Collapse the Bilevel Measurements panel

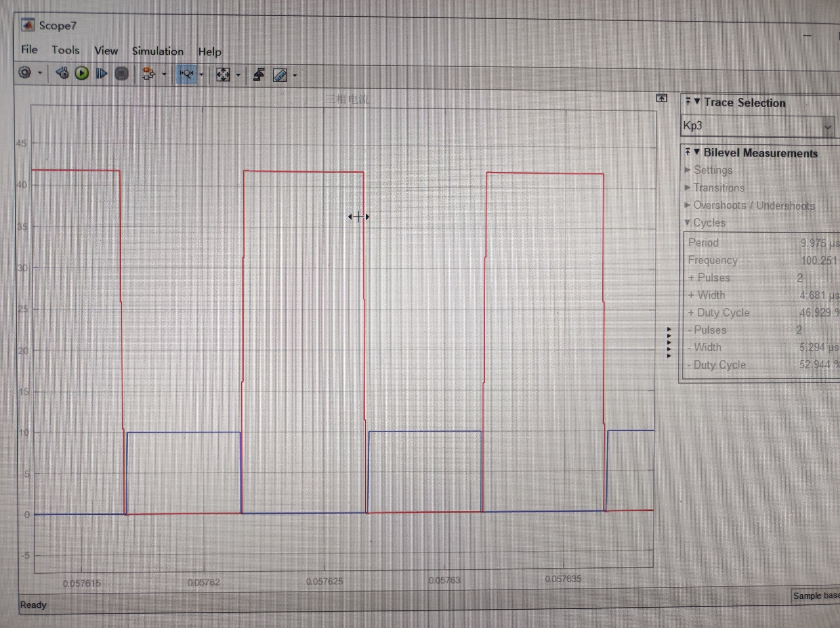pos(696,152)
